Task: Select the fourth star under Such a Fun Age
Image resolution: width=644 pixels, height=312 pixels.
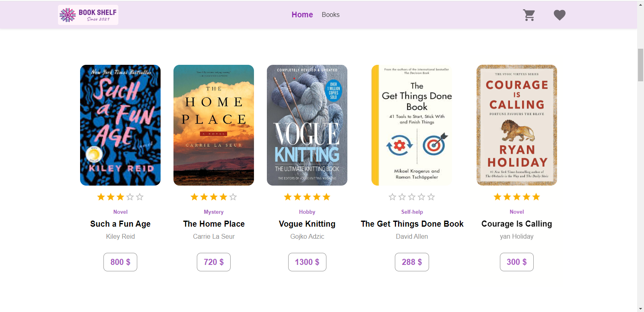Action: click(130, 197)
